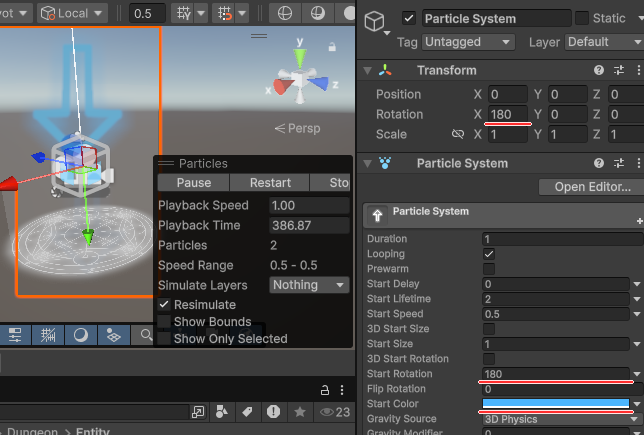Screen dimensions: 644x435
Task: Click the grid snapping icon in scene toolbar
Action: coord(184,14)
